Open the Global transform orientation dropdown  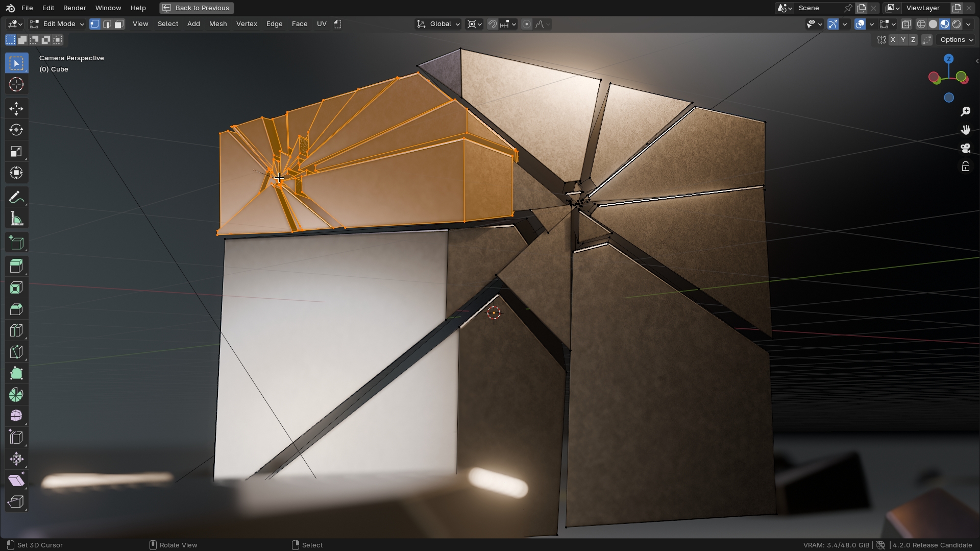(x=437, y=23)
